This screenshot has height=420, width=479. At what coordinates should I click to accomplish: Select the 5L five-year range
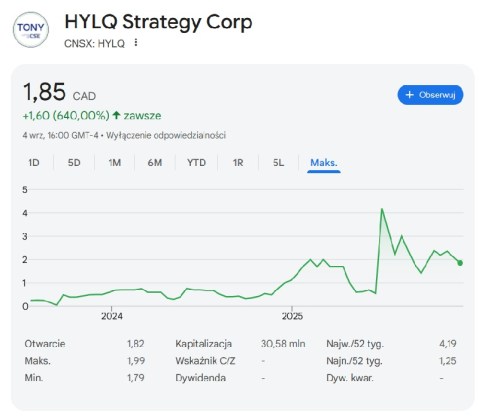tap(278, 163)
